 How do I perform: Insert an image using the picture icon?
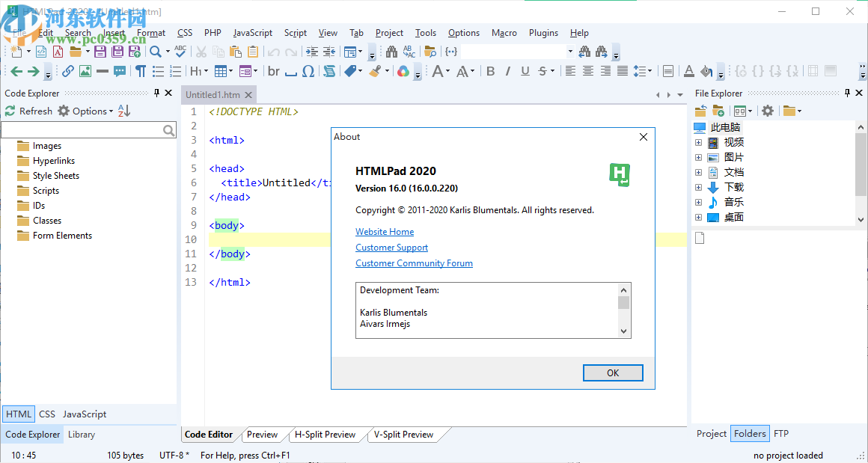[85, 71]
